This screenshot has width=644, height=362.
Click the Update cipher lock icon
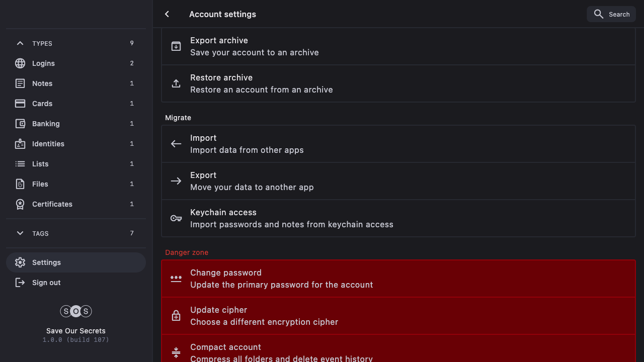tap(176, 316)
